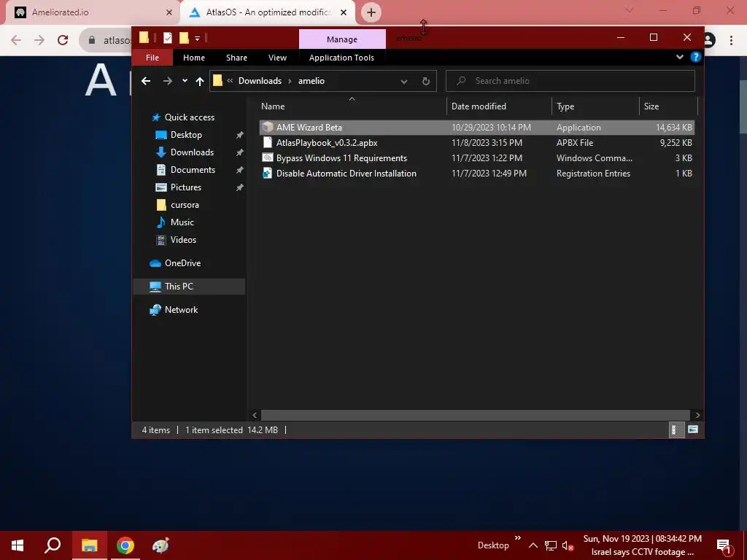Screen dimensions: 747x560
Task: Open address bar previous locations dropdown
Action: coord(404,82)
